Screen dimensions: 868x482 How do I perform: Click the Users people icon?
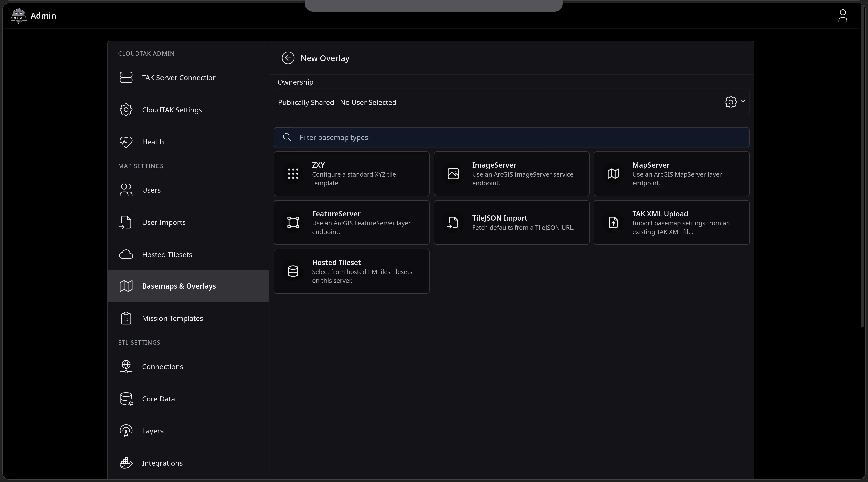(126, 190)
